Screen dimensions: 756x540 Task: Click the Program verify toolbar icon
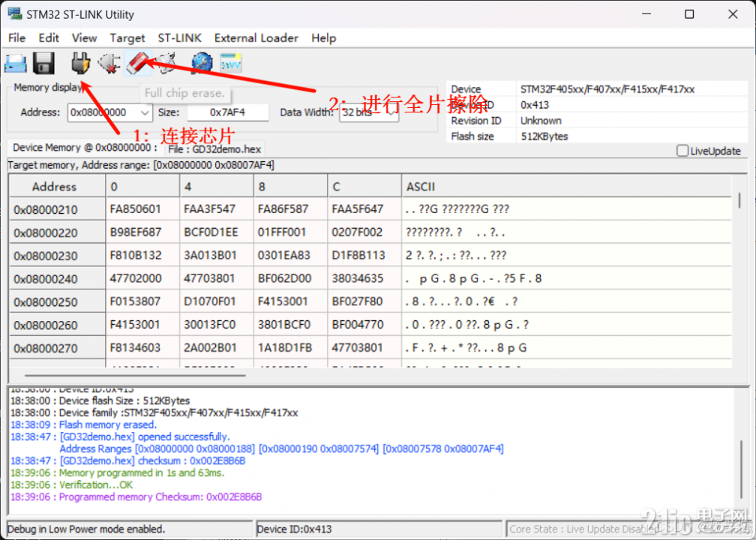[x=167, y=63]
